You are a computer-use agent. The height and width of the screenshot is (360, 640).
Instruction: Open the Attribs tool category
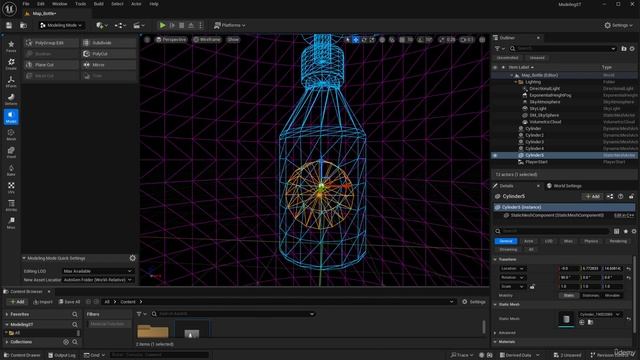11,205
